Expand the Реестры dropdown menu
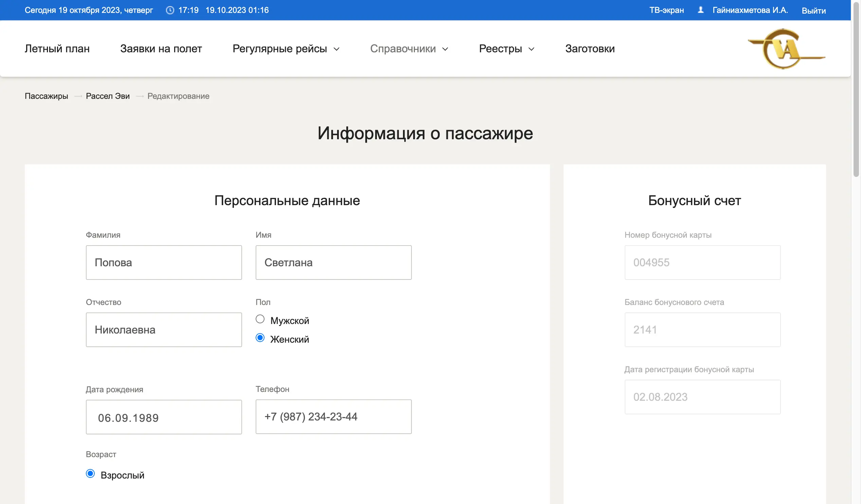 pyautogui.click(x=506, y=49)
